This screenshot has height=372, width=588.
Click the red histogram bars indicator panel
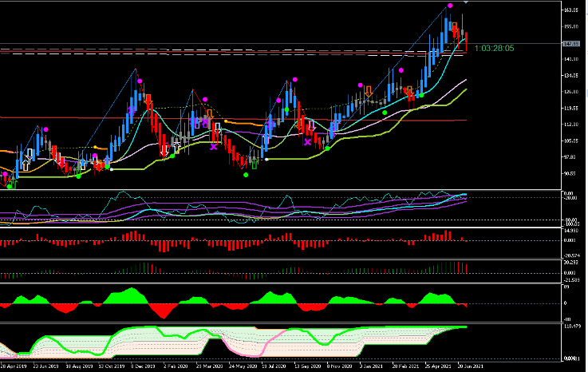(x=239, y=240)
